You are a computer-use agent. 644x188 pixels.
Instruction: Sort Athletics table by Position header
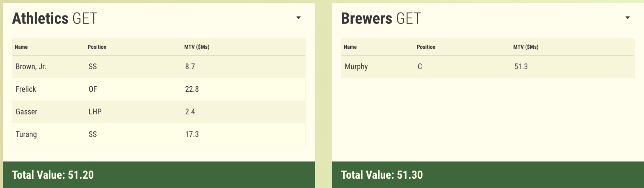click(97, 47)
